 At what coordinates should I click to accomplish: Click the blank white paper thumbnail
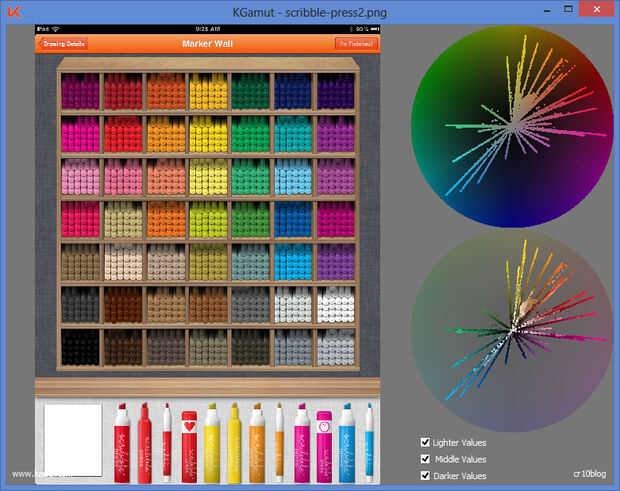[x=73, y=440]
